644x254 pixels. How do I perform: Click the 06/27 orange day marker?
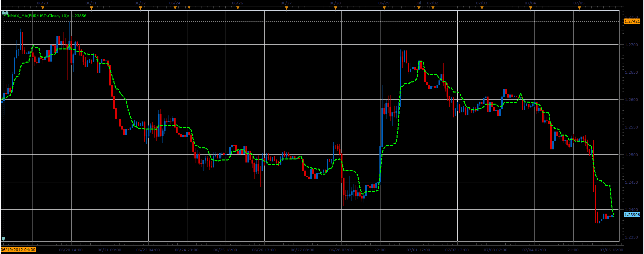point(286,8)
